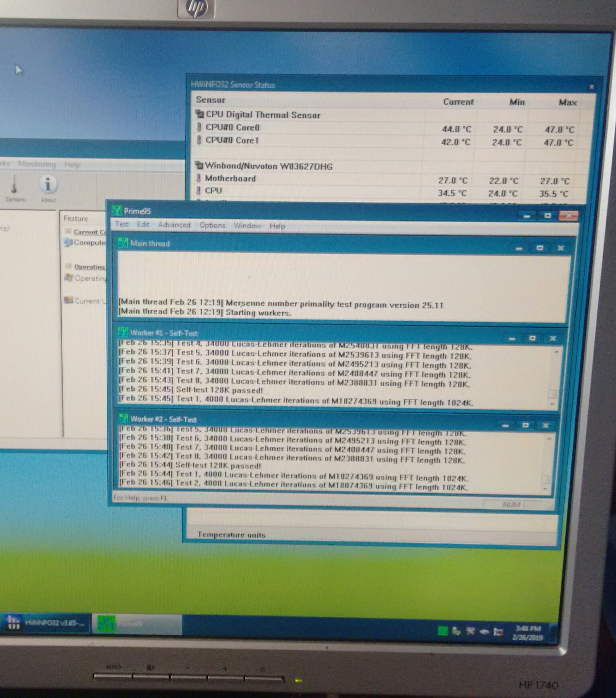This screenshot has height=698, width=616.
Task: Click Core0 current value '44.0 °C'
Action: click(456, 129)
